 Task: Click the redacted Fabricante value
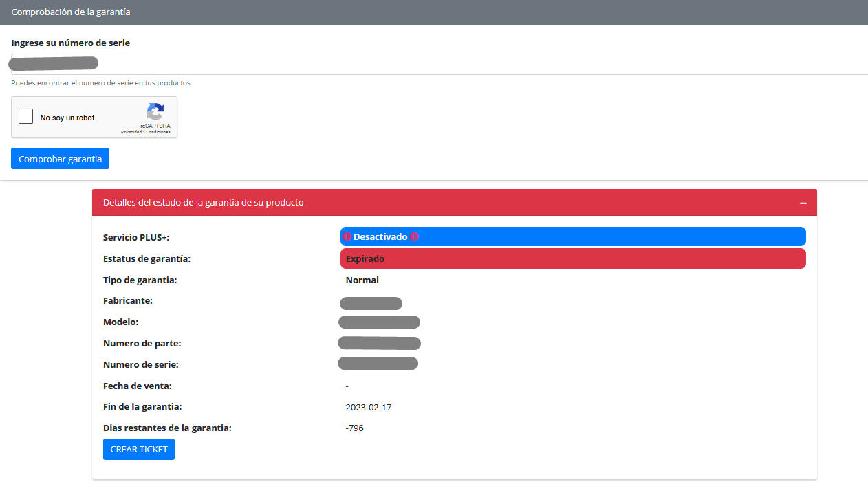coord(371,303)
